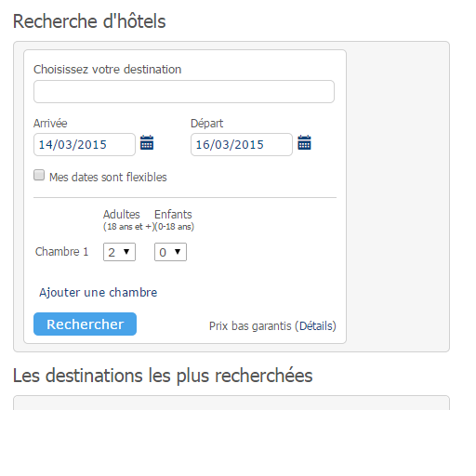The image size is (476, 476).
Task: Open the Départ calendar date picker icon
Action: 304,142
